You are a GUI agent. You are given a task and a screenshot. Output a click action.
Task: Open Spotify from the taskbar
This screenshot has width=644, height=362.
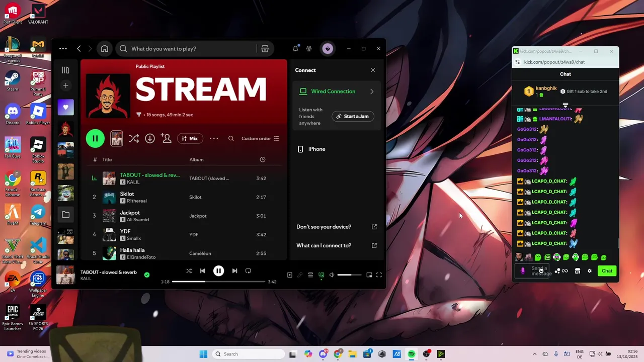[x=412, y=354]
